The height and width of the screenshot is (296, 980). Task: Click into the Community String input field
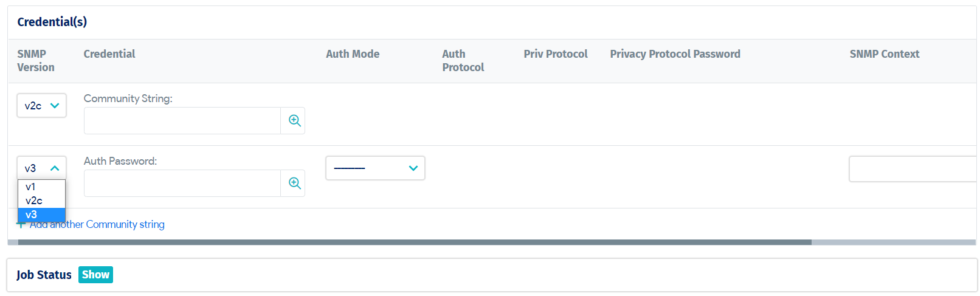coord(182,121)
